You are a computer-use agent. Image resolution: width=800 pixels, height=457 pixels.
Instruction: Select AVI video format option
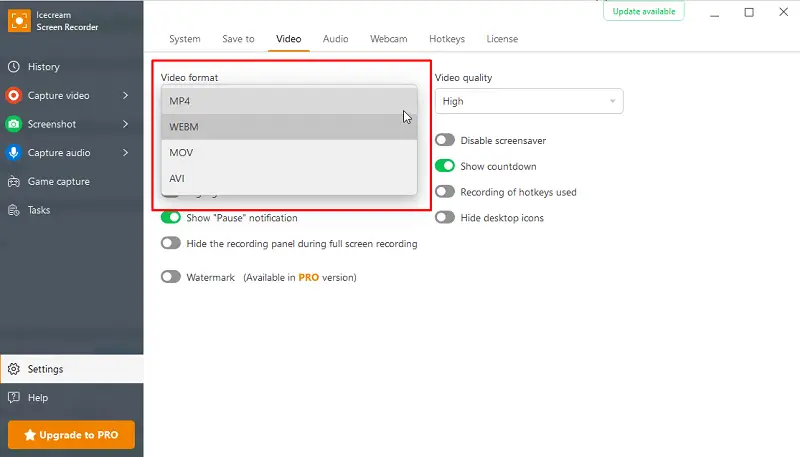(289, 179)
